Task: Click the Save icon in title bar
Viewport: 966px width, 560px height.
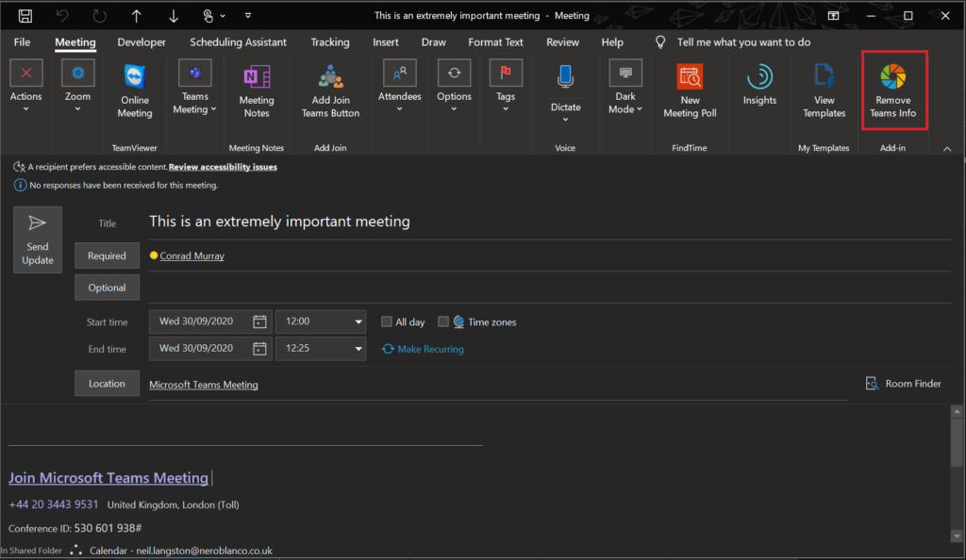Action: (25, 16)
